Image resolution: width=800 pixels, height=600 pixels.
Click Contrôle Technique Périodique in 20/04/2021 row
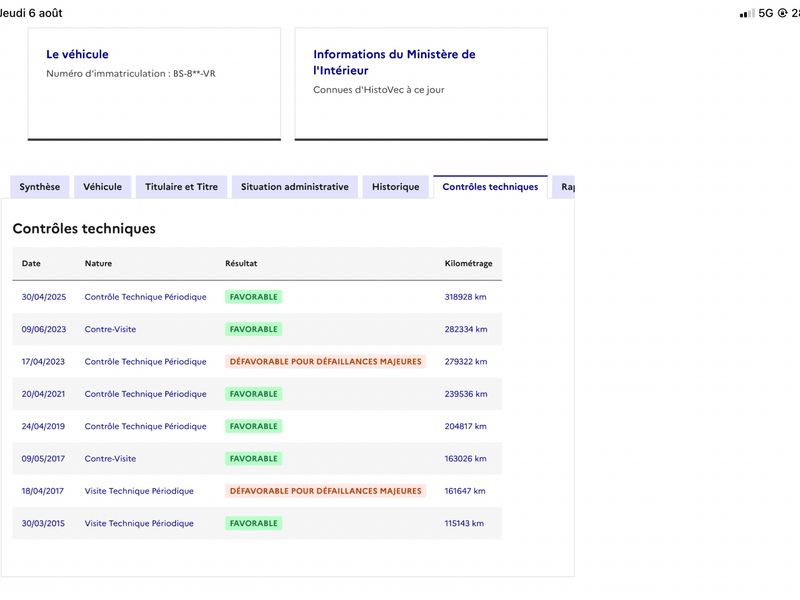click(145, 394)
